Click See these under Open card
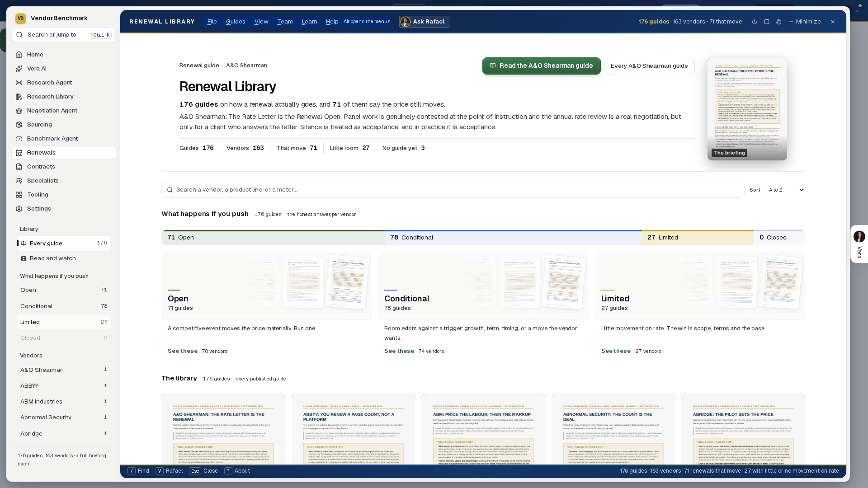The width and height of the screenshot is (868, 488). pos(183,351)
